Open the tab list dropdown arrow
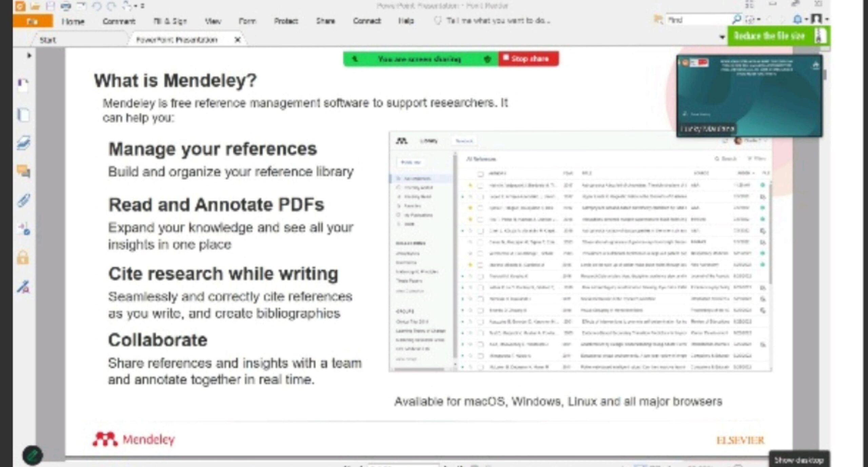Screen dimensions: 868x467 tap(722, 37)
